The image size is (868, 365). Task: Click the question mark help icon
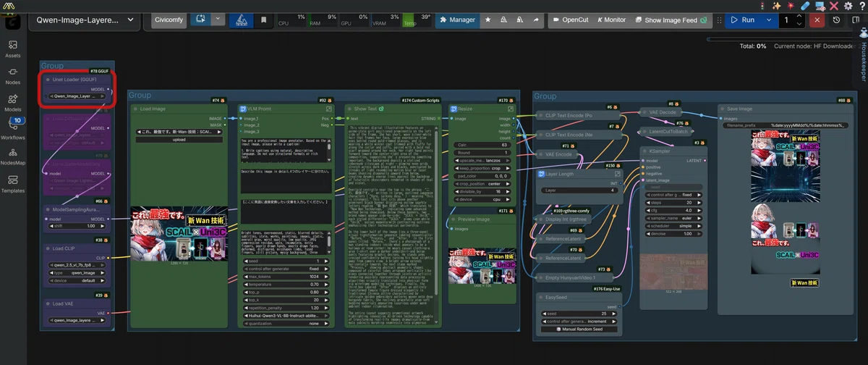tap(861, 5)
